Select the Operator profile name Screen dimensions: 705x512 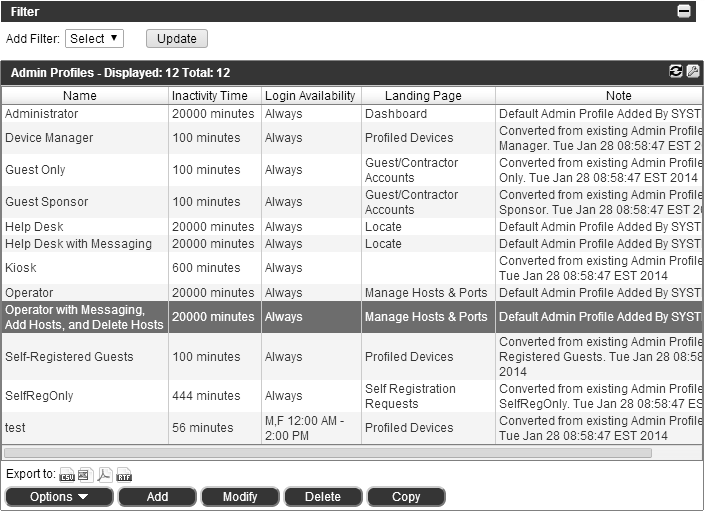[29, 293]
